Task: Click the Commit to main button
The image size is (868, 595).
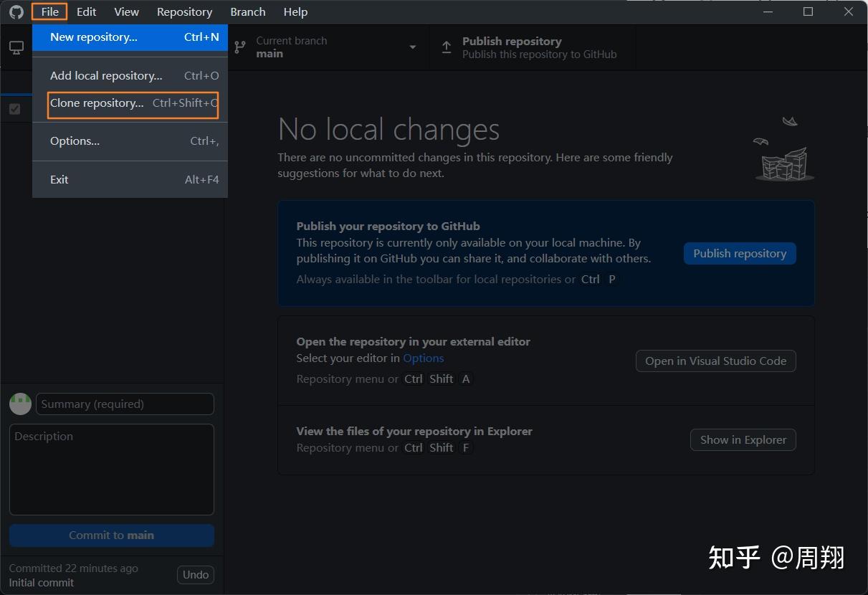Action: (112, 535)
